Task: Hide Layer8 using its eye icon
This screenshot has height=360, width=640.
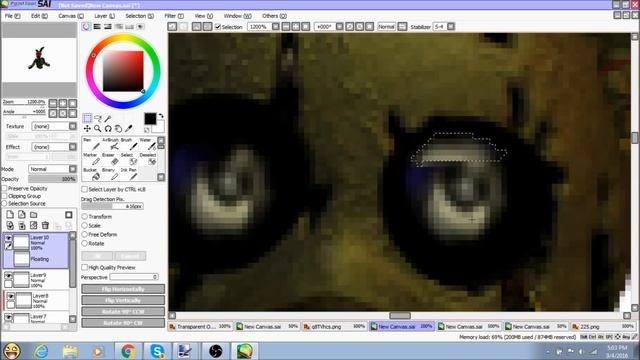Action: (11, 296)
